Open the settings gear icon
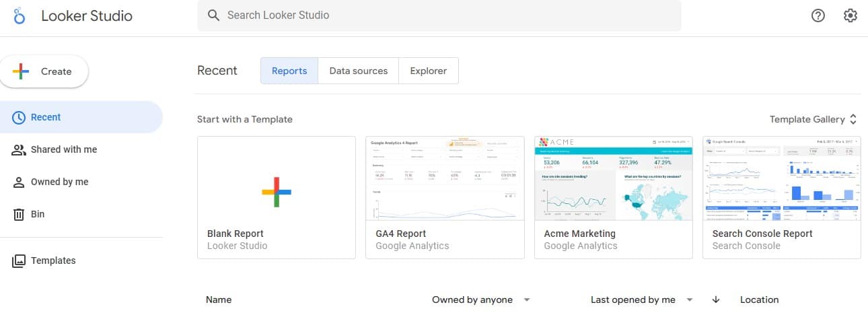 851,15
